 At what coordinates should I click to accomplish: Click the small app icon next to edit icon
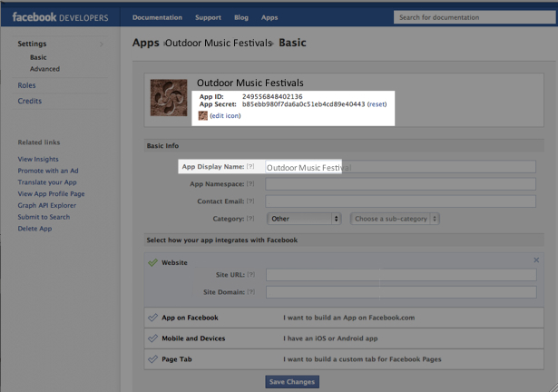pyautogui.click(x=203, y=116)
